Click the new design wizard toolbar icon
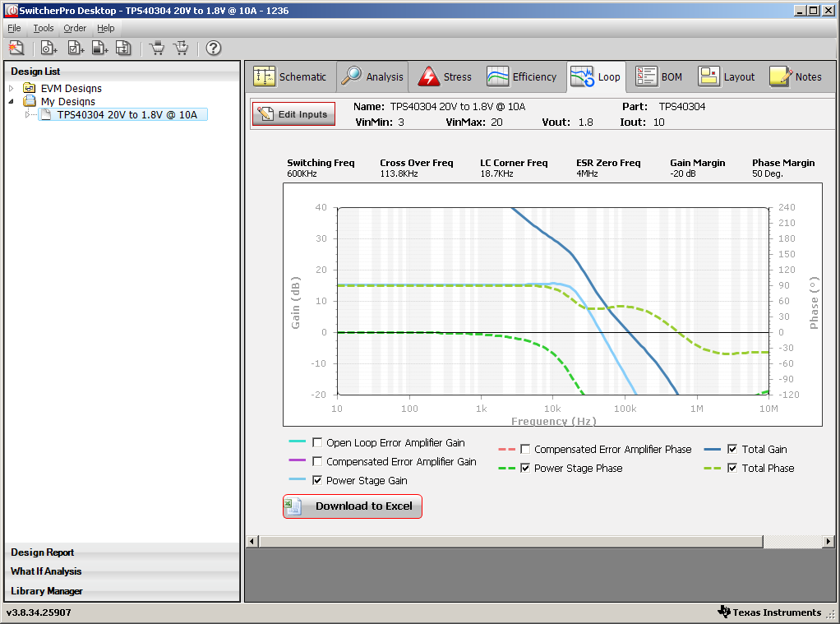The height and width of the screenshot is (624, 840). [x=16, y=49]
